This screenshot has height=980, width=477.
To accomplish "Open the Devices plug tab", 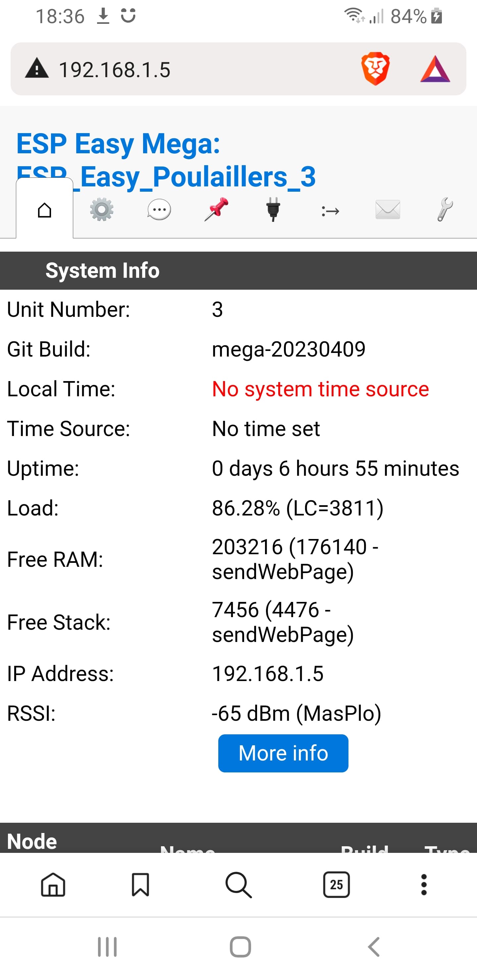I will point(273,210).
